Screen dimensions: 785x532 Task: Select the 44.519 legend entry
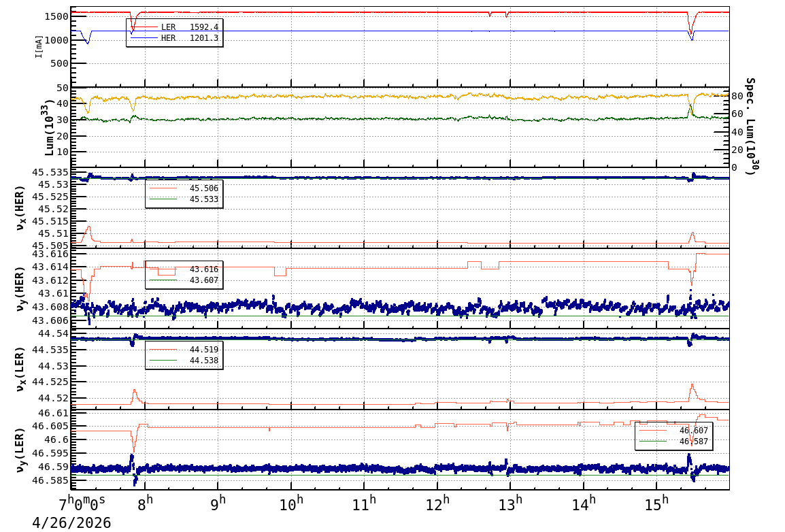click(184, 349)
